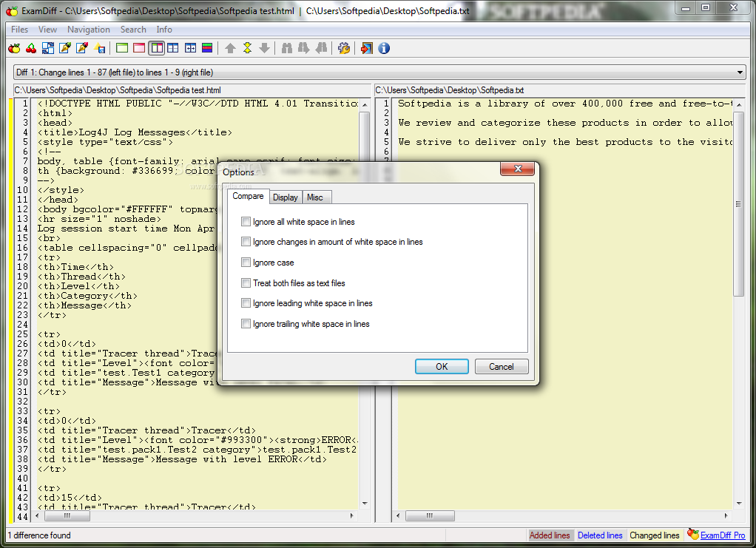The image size is (756, 548).
Task: Click right pane scroll up arrow
Action: (x=739, y=104)
